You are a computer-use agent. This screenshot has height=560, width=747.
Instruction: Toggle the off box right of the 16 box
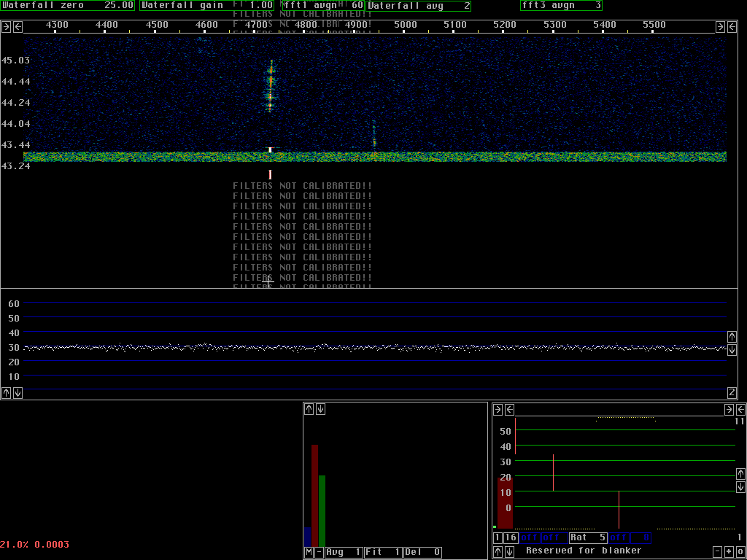tap(530, 538)
